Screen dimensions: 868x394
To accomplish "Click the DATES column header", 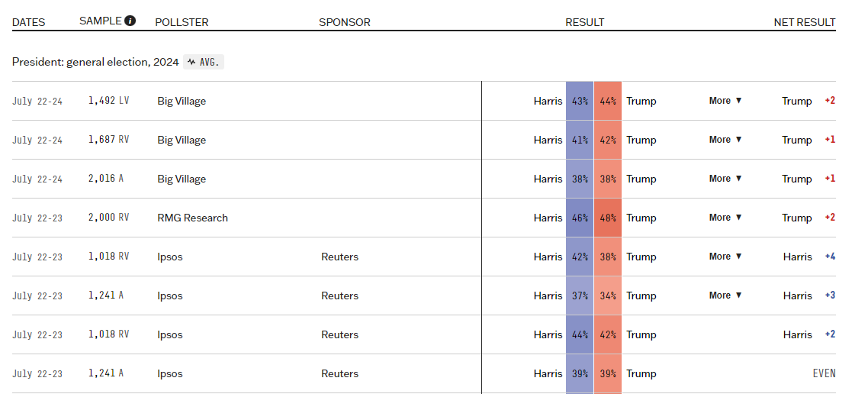I will pyautogui.click(x=28, y=22).
